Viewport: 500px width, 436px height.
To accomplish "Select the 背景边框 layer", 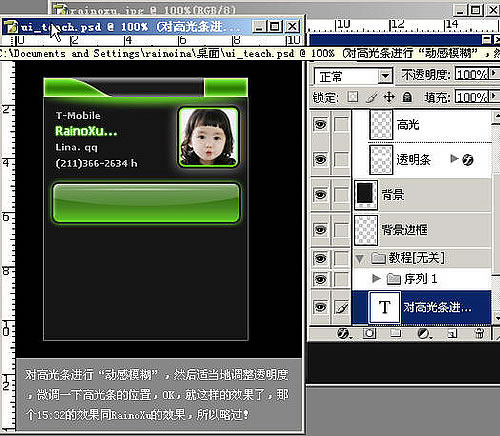I will [x=422, y=230].
